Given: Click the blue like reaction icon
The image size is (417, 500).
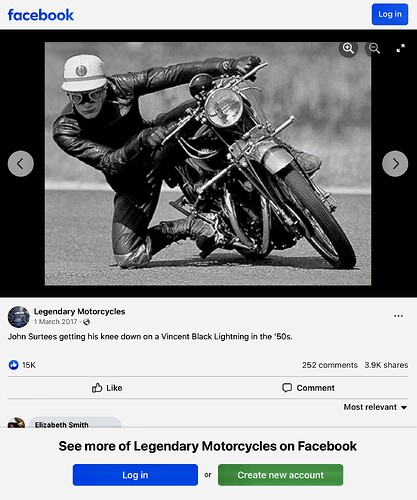Looking at the screenshot, I should tap(13, 365).
